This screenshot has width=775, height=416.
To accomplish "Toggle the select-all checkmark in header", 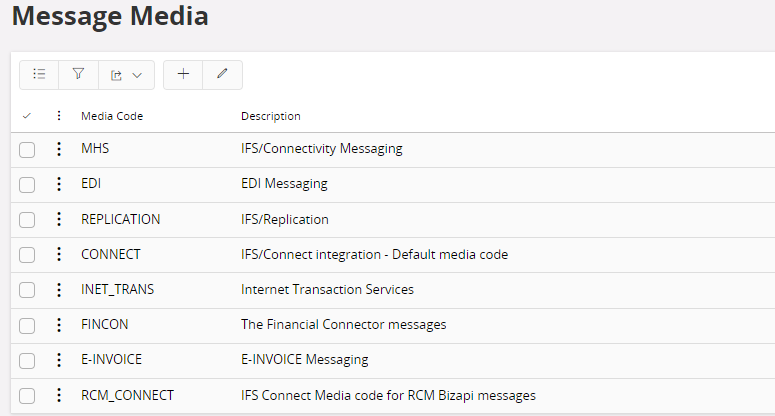I will [x=27, y=116].
